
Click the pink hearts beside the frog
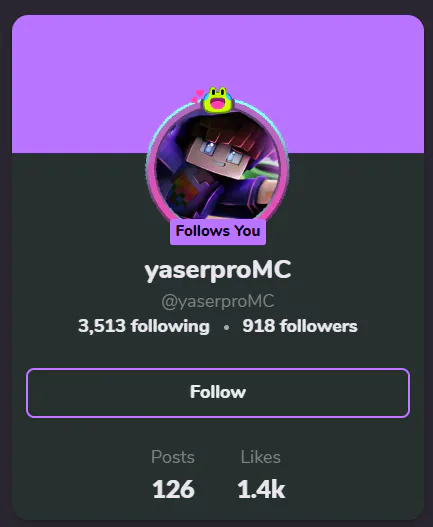click(197, 96)
